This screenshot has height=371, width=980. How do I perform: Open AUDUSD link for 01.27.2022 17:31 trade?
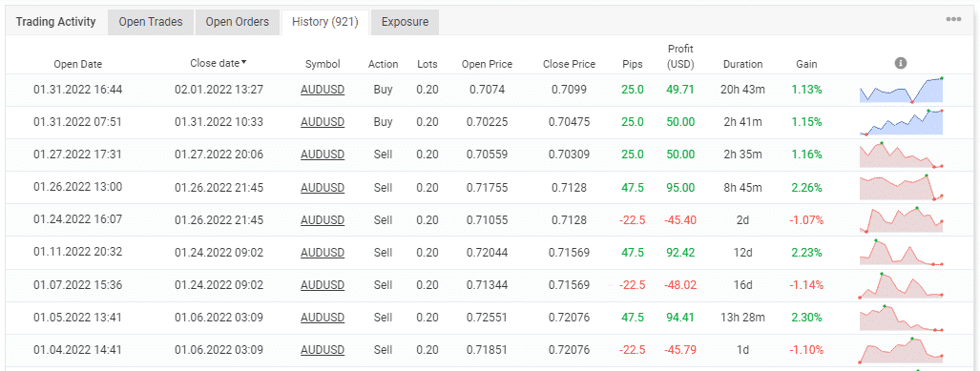323,155
